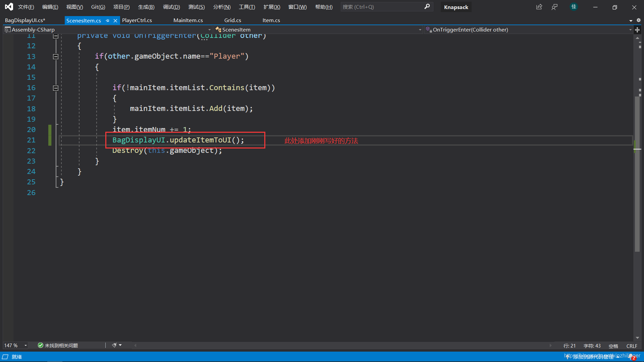Switch to the PlayerCtrl.cs tab
This screenshot has width=644, height=362.
pyautogui.click(x=137, y=20)
